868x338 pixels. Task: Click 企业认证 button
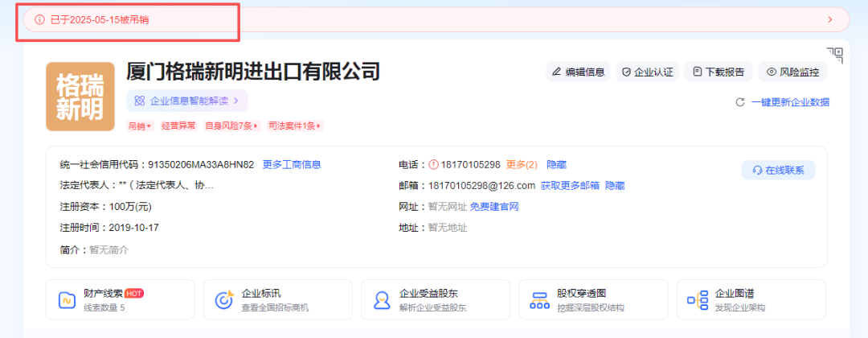(x=647, y=72)
